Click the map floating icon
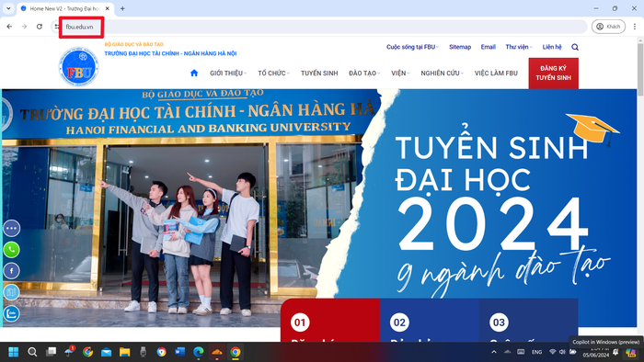 tap(11, 292)
